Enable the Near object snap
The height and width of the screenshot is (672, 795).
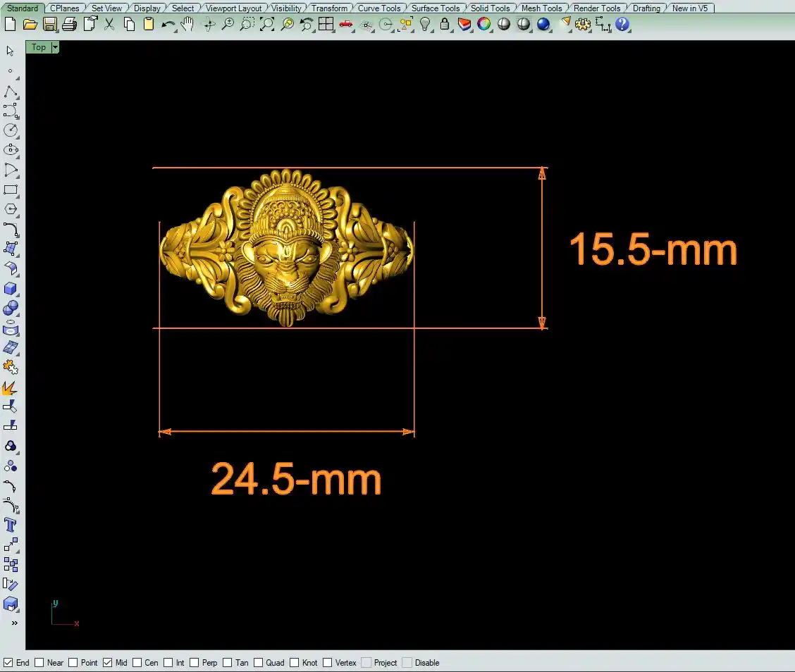pyautogui.click(x=39, y=663)
